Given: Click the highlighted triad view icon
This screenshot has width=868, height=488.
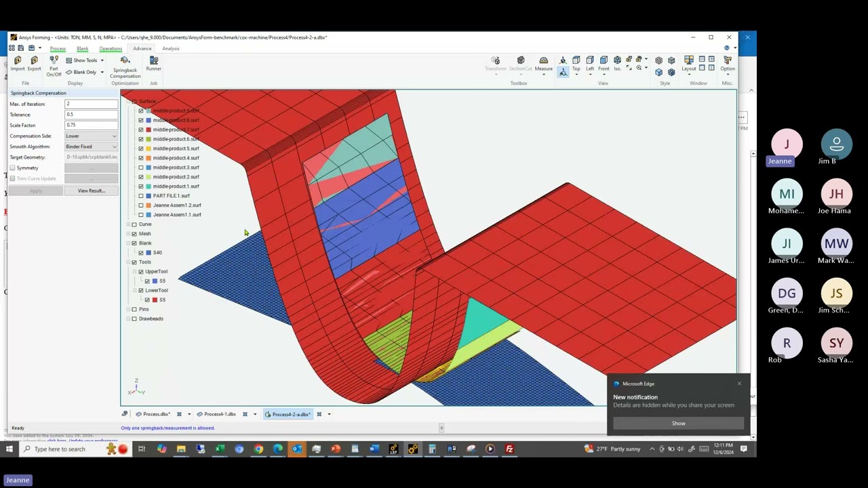Looking at the screenshot, I should [x=563, y=72].
